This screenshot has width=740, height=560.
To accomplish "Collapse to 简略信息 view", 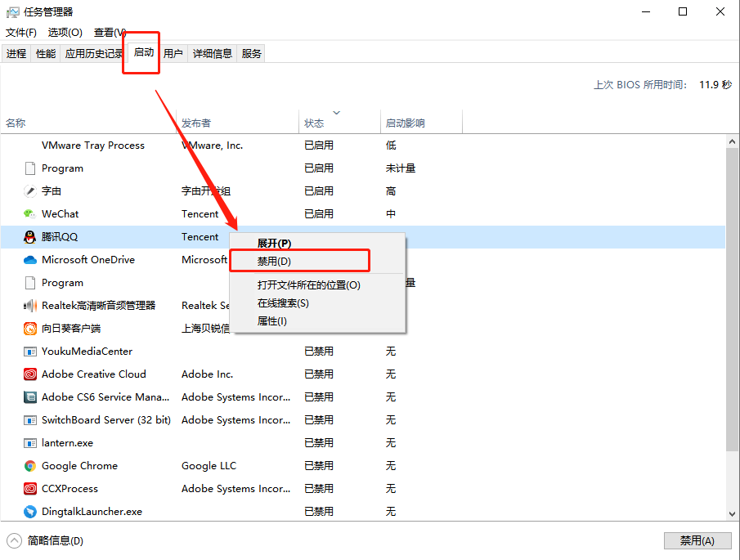I will click(47, 540).
